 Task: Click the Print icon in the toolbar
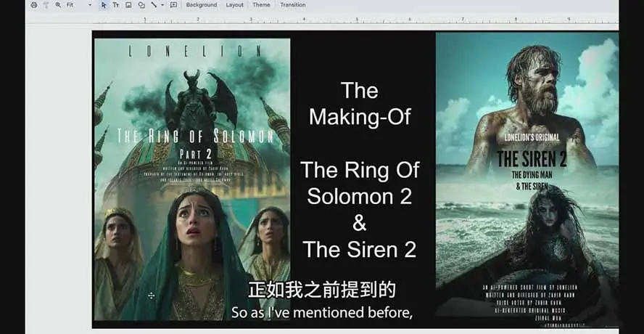click(x=33, y=5)
